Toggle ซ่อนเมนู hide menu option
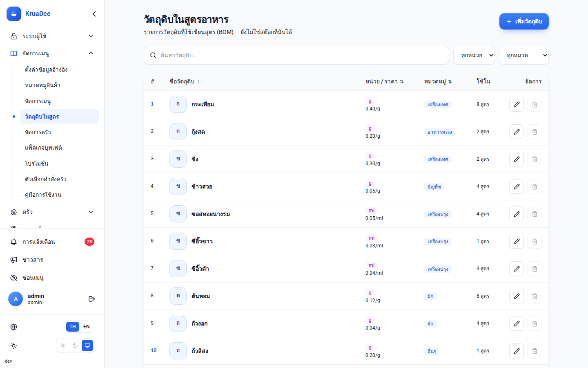 (x=52, y=278)
